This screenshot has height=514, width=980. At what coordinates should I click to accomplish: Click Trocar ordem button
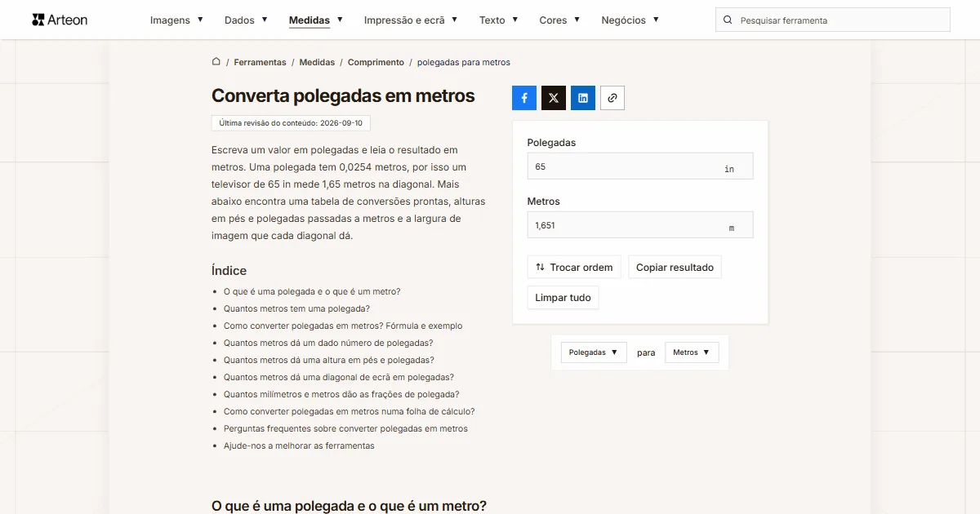pos(575,268)
